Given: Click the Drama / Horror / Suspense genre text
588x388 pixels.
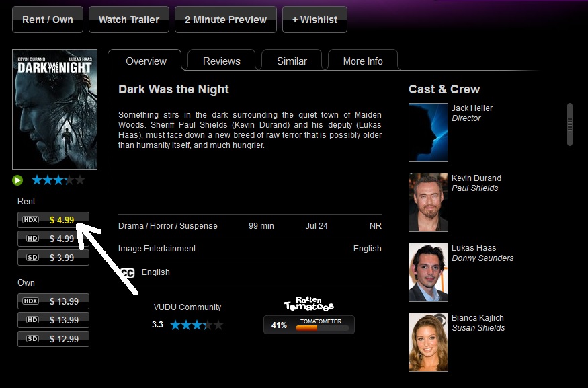Looking at the screenshot, I should click(167, 226).
